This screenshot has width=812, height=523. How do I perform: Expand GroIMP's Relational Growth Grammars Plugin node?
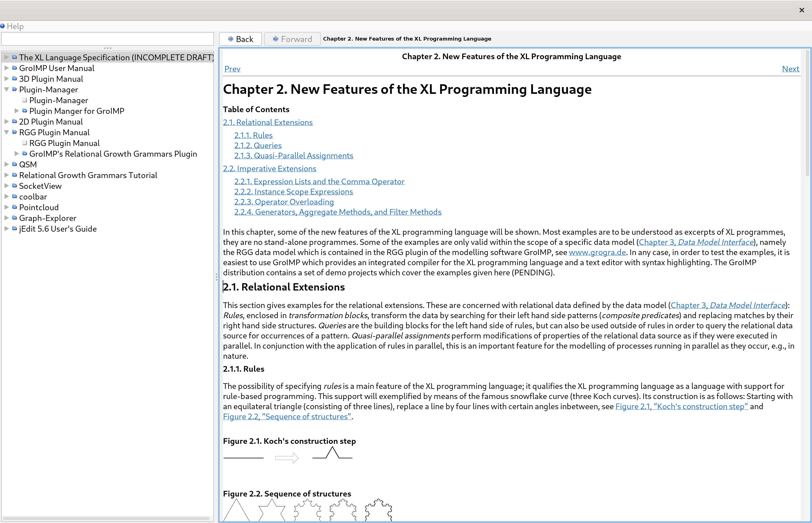click(17, 154)
